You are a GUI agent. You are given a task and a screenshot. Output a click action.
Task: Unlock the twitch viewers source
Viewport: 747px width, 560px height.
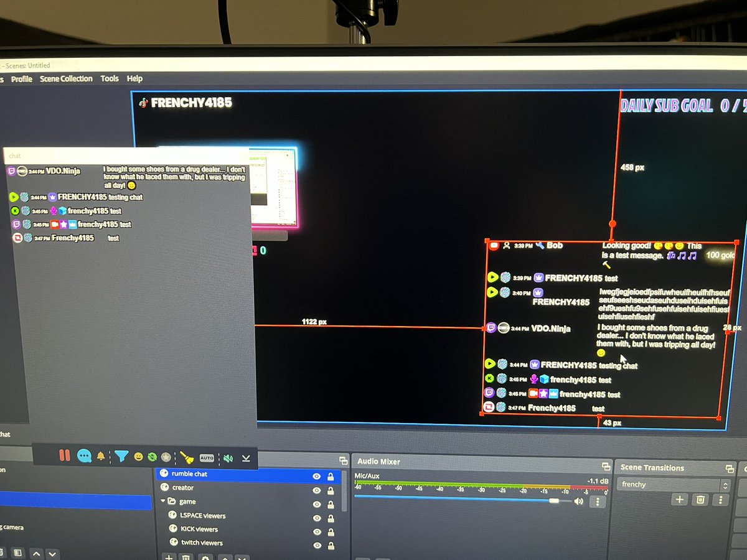pos(331,546)
